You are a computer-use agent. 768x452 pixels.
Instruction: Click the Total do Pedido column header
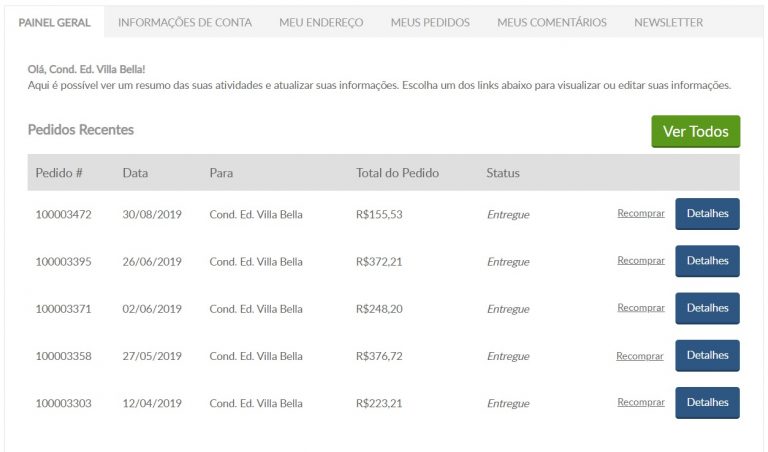(x=397, y=173)
